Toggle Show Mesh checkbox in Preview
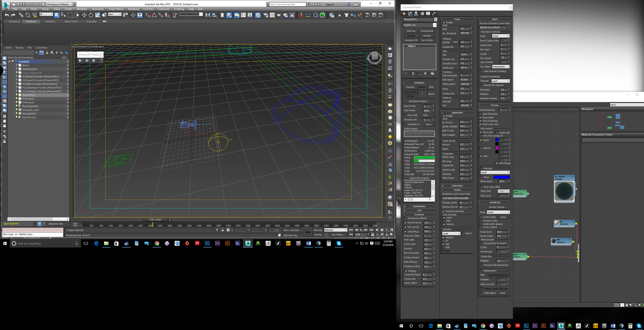This screenshot has height=330, width=644. coord(481,118)
